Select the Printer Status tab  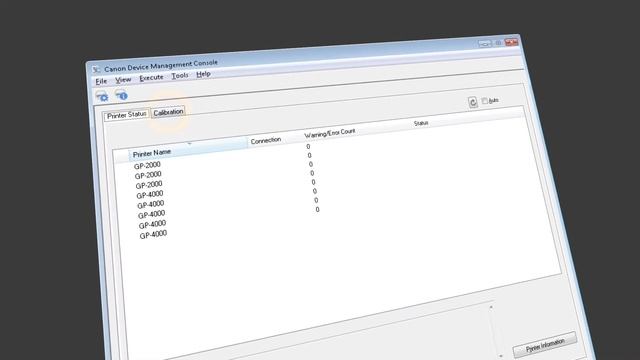pos(127,115)
